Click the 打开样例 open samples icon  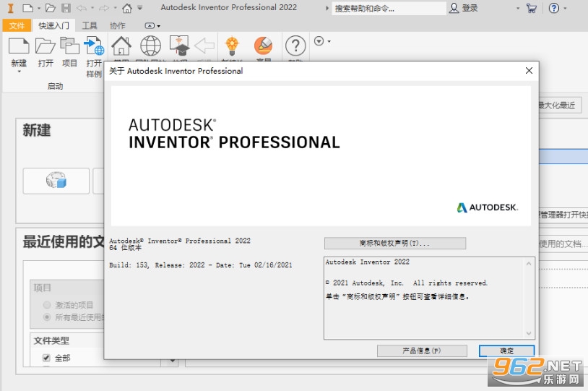click(x=94, y=46)
